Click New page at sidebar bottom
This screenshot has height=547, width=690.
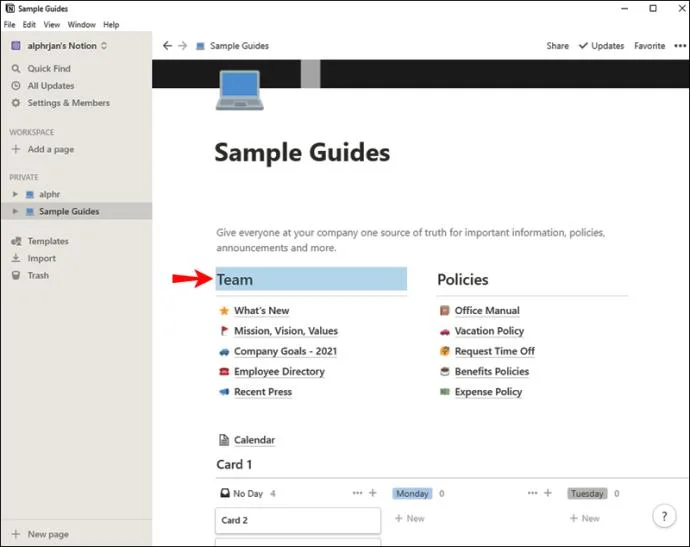pos(40,534)
